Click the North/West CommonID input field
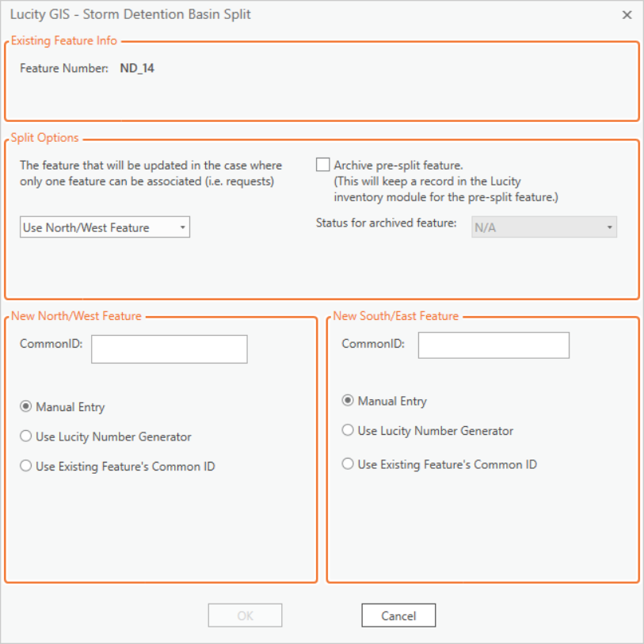 [170, 349]
